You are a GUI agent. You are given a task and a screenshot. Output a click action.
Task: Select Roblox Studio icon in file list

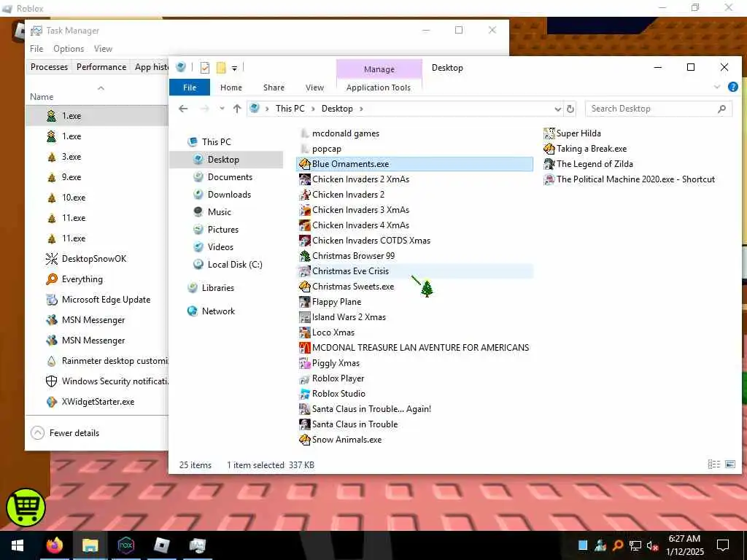pos(304,394)
